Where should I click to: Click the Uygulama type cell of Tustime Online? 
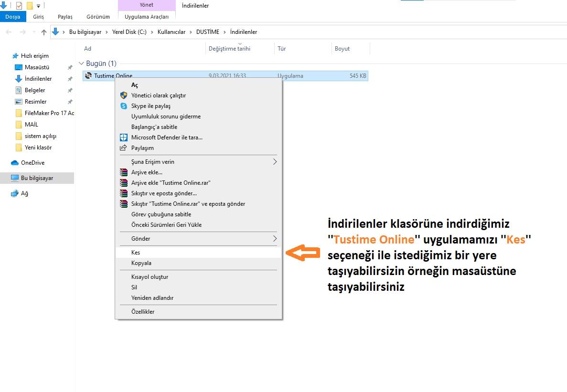(290, 76)
